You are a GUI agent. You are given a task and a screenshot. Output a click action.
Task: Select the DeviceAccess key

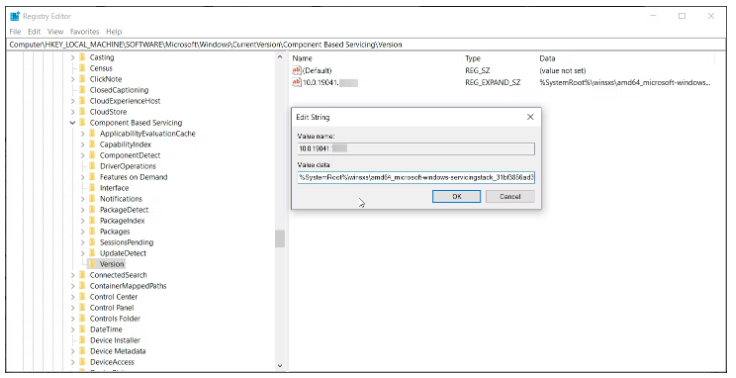click(112, 362)
